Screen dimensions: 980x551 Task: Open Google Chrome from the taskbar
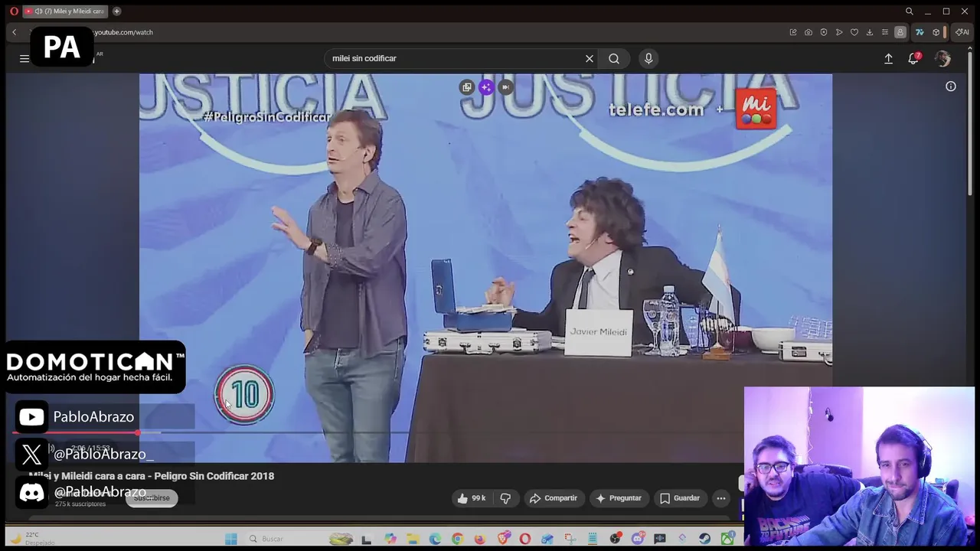(457, 539)
